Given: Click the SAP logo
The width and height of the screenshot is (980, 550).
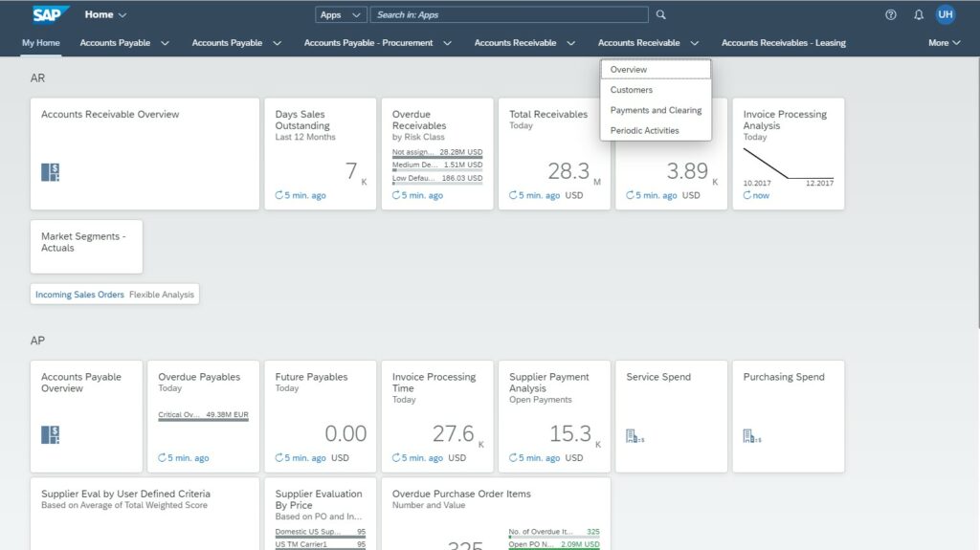Looking at the screenshot, I should (x=50, y=14).
